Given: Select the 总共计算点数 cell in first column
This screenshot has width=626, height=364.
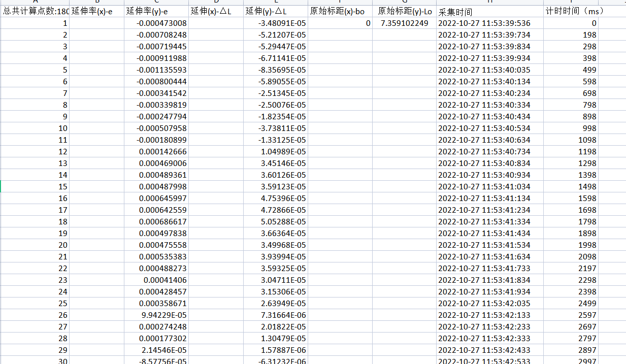Looking at the screenshot, I should click(35, 11).
